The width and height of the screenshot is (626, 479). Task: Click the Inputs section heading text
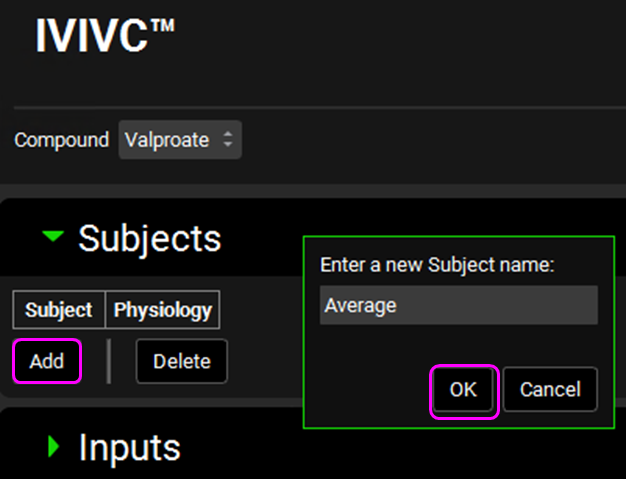coord(129,447)
